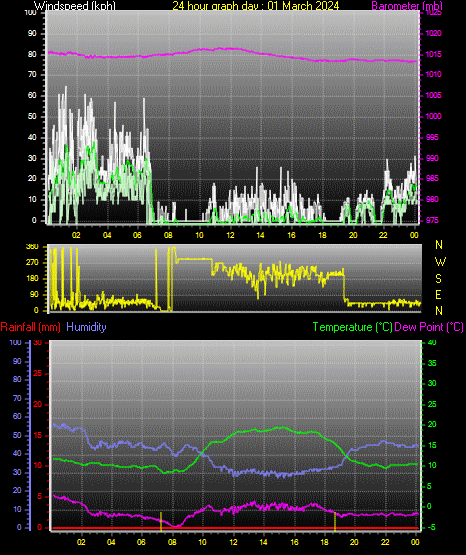The width and height of the screenshot is (466, 555).
Task: Click the "1020" barometer axis value
Action: [433, 34]
